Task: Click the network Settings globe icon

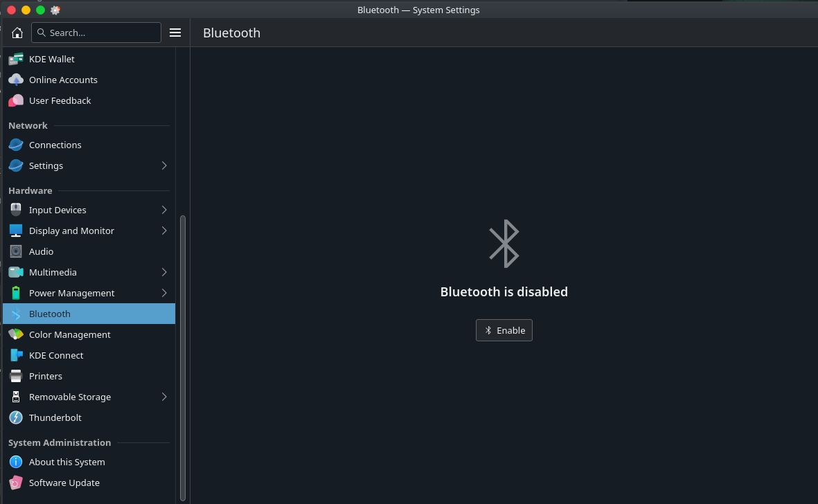Action: pos(16,165)
